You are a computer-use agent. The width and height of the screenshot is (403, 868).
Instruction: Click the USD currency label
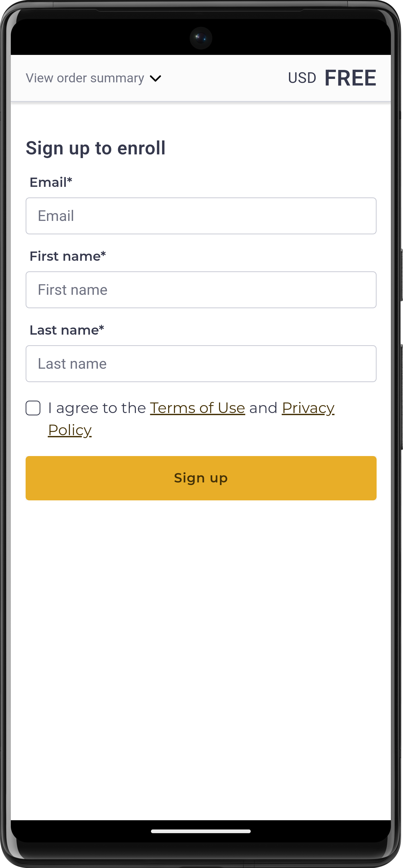pos(302,78)
